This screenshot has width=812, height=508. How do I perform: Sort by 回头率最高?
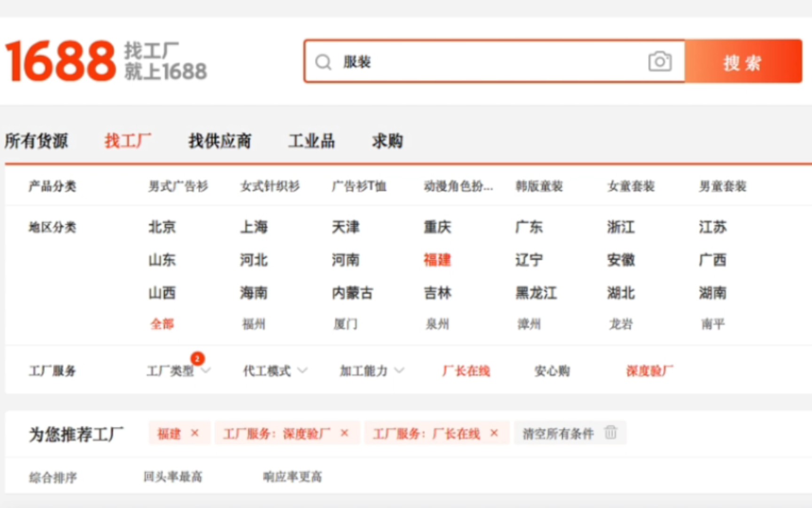click(x=173, y=476)
